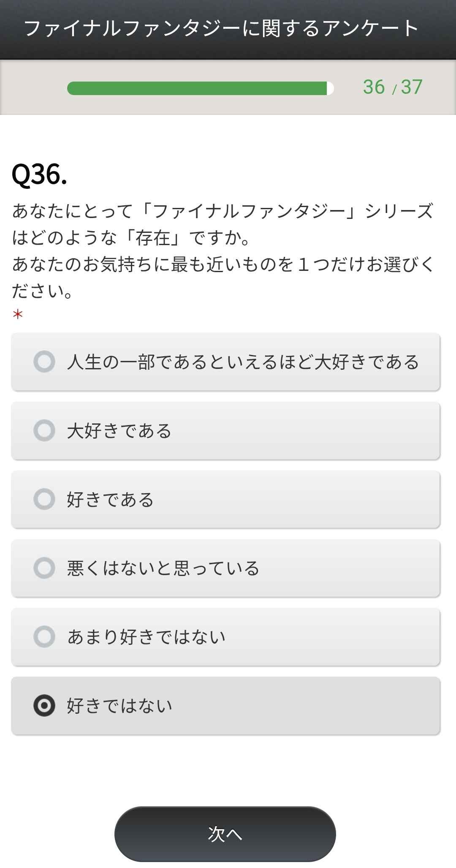456x868 pixels.
Task: Tap the 人生の一部であるといえるほど大好きである label text
Action: click(243, 362)
